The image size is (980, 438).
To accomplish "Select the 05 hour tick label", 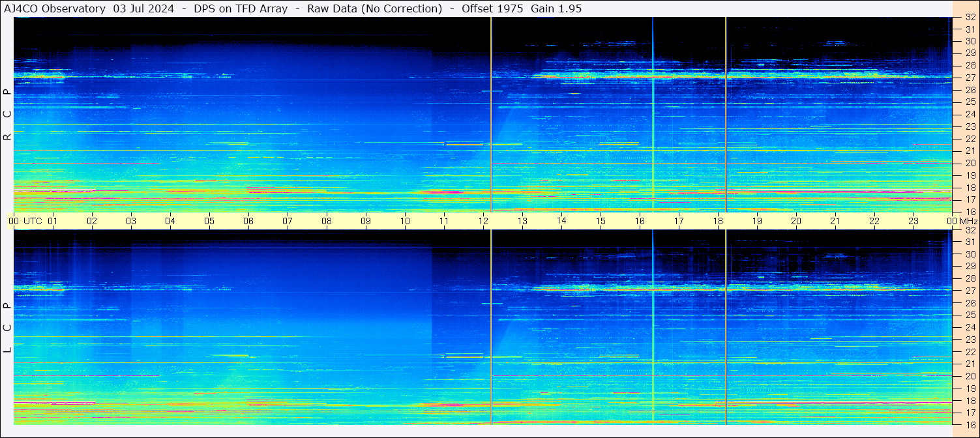I will [209, 221].
